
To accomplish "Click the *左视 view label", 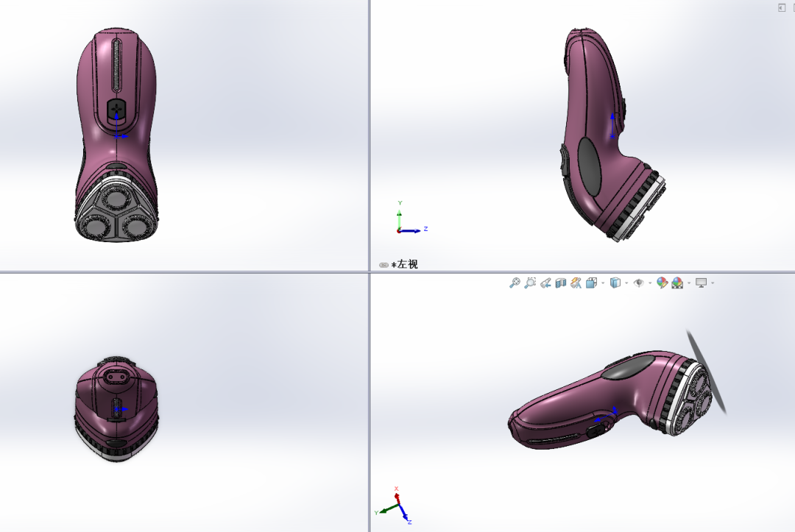I will pos(405,264).
